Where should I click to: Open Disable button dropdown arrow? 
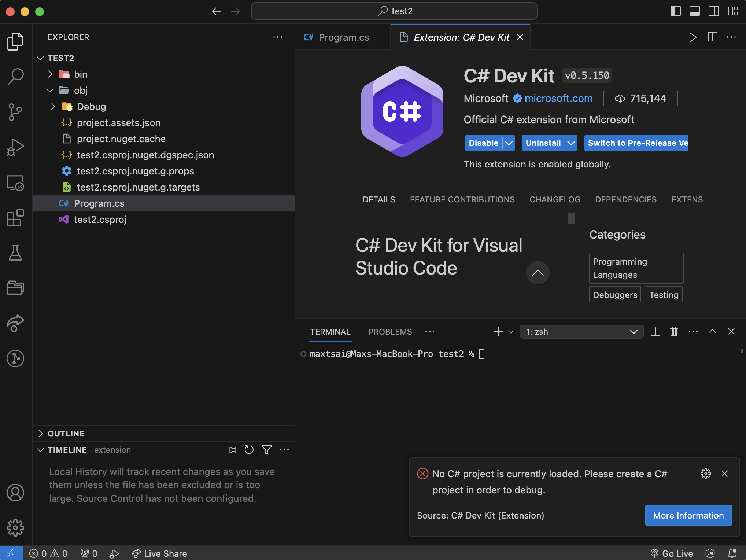[x=509, y=143]
